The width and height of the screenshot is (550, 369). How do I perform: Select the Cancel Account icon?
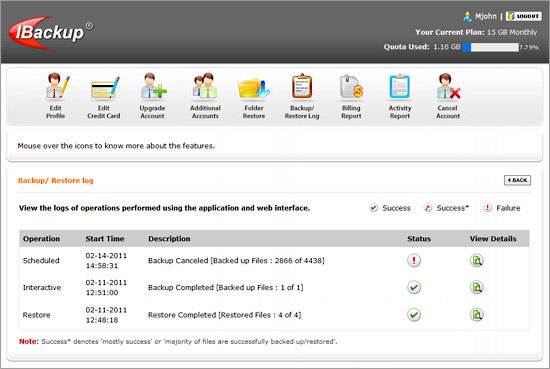448,86
